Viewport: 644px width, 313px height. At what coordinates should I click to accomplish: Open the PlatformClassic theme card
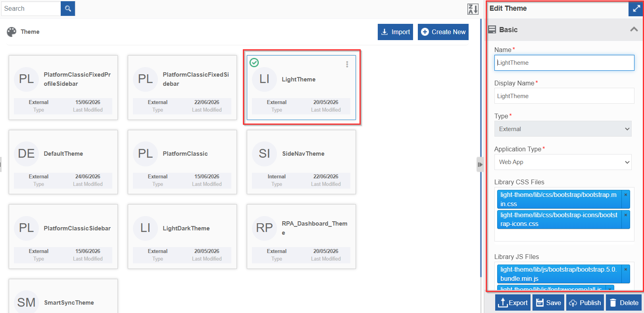(182, 162)
